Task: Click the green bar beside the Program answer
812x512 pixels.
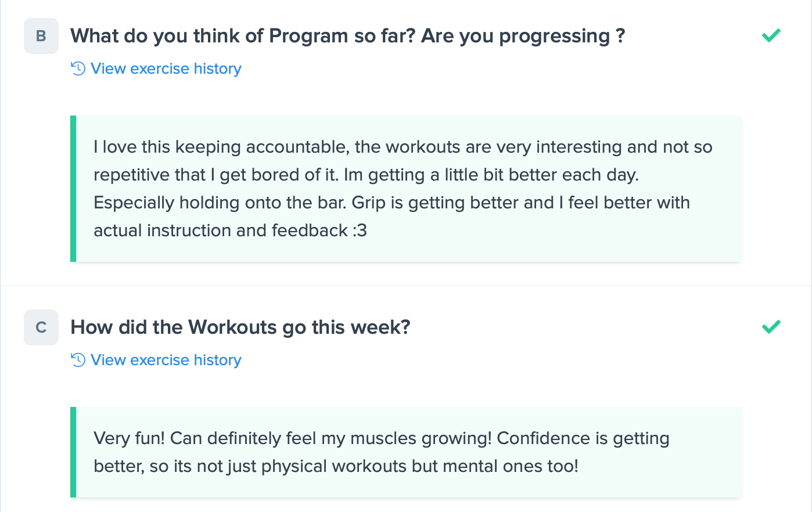Action: [73, 189]
